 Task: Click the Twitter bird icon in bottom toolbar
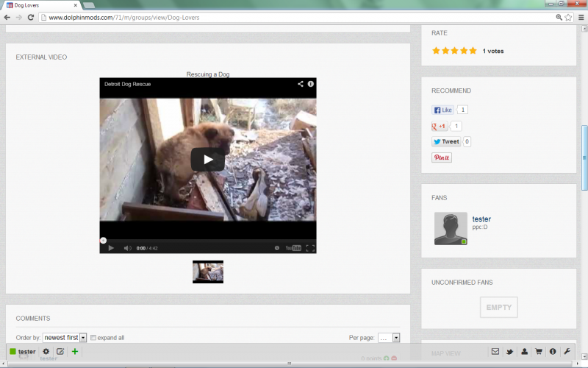pyautogui.click(x=509, y=352)
